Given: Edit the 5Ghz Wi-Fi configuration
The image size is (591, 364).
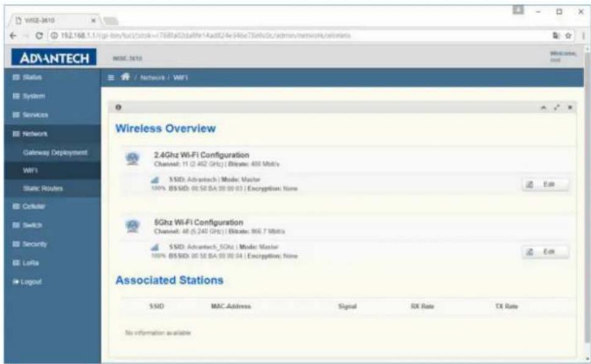Looking at the screenshot, I should point(545,252).
